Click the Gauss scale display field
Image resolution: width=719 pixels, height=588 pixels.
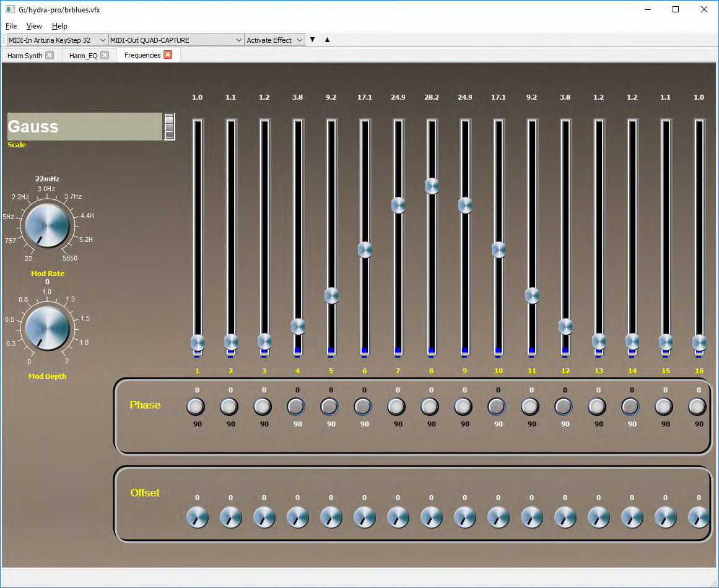pos(85,126)
